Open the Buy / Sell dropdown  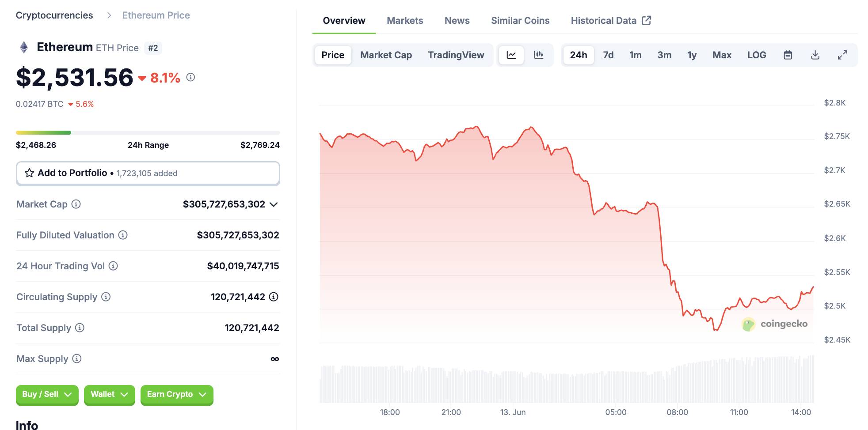pos(47,394)
